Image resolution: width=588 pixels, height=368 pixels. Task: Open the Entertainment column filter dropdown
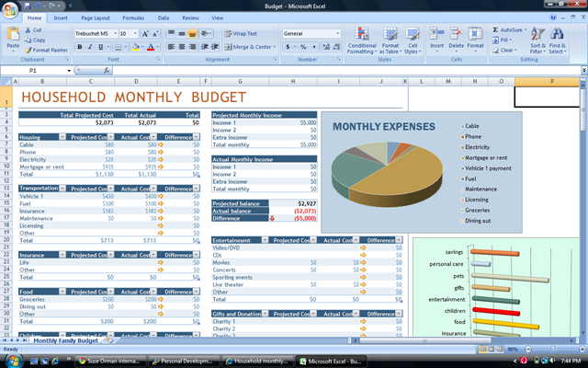[265, 240]
